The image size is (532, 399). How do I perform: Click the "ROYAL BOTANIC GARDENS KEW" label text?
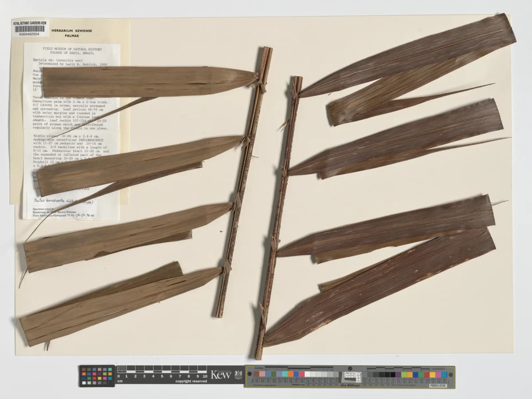(x=30, y=23)
